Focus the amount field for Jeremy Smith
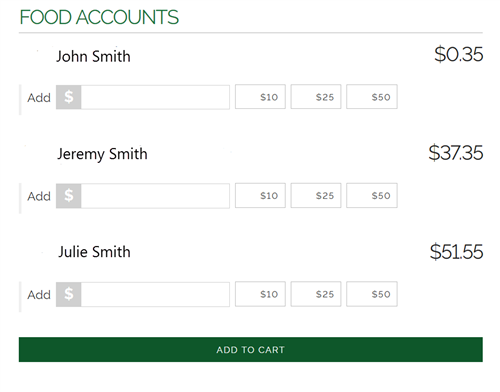 [155, 196]
